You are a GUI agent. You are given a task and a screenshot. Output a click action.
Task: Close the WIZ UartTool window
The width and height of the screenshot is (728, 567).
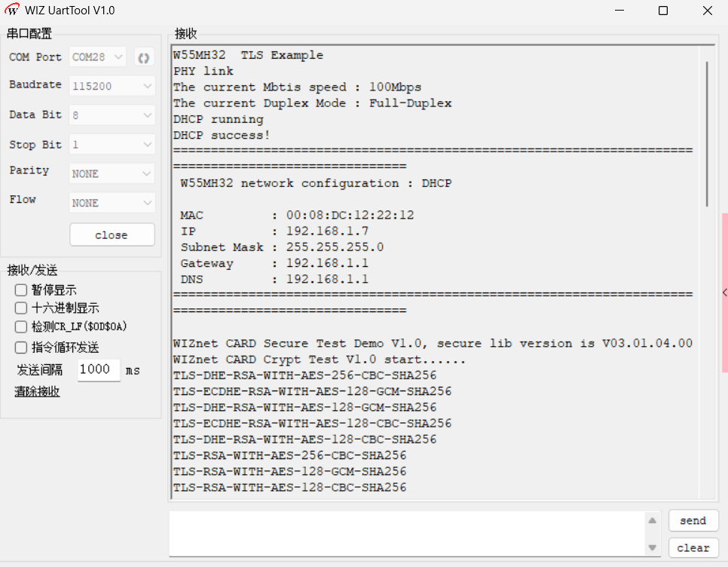(x=707, y=11)
